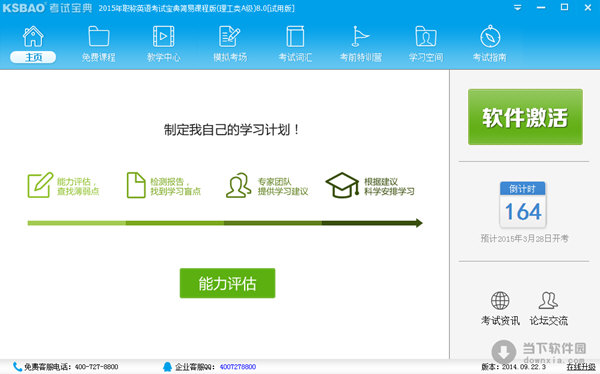Click the 专家团队 people icon
This screenshot has width=600, height=374.
pos(238,185)
